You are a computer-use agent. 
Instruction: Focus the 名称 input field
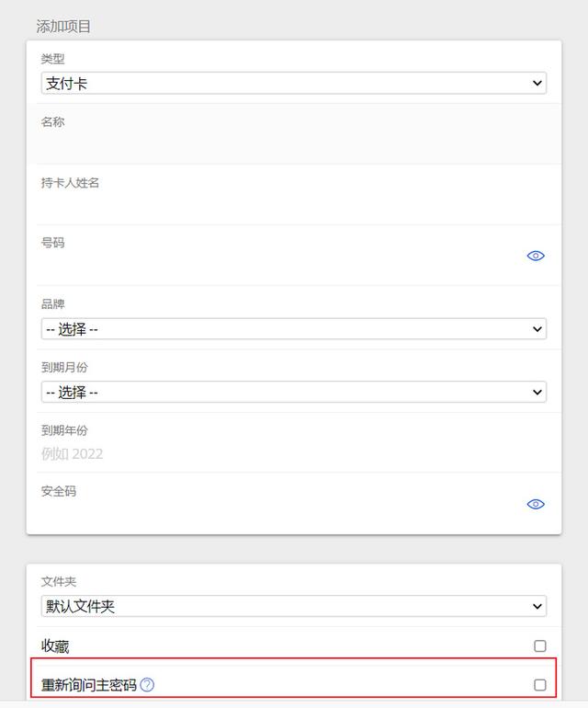tap(276, 145)
